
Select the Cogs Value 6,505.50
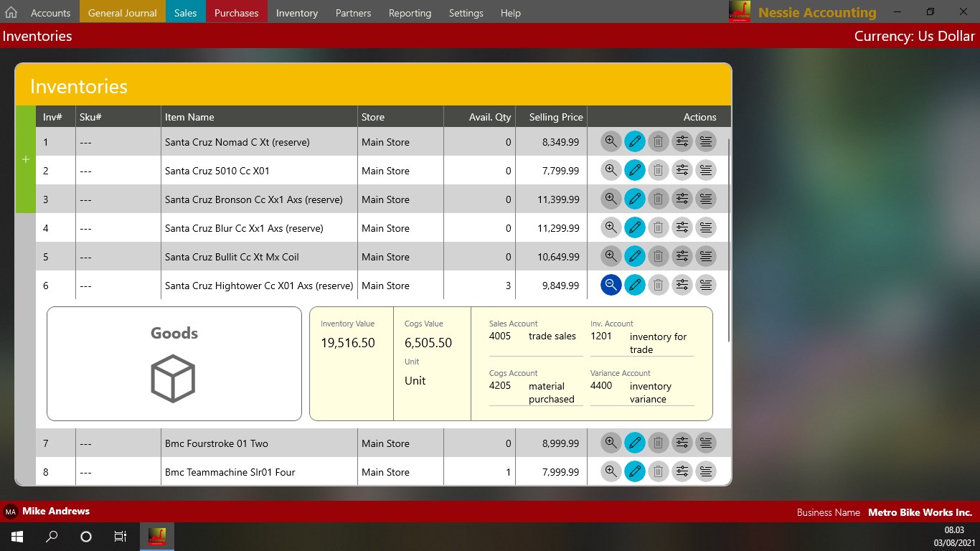(428, 343)
